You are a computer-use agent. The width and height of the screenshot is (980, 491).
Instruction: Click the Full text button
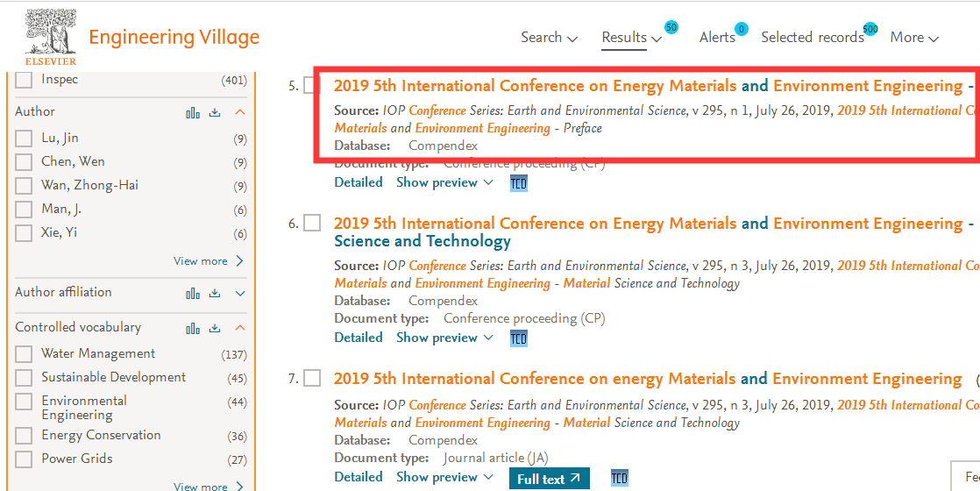pos(550,479)
